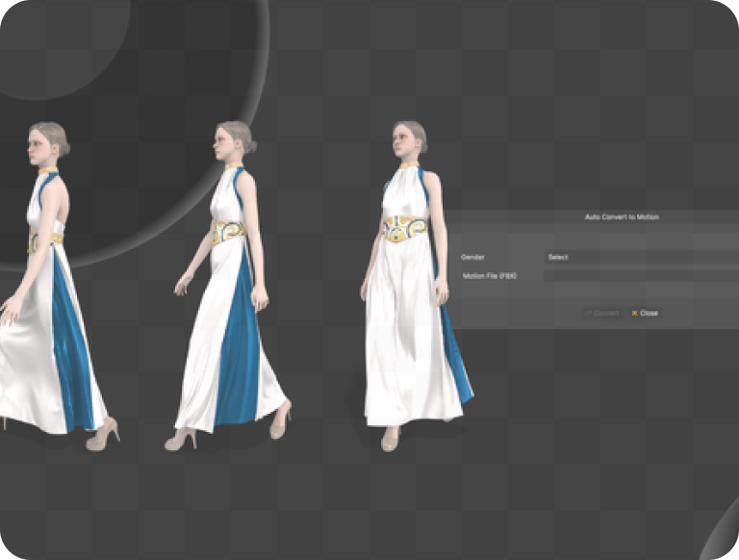Click the rightmost avatar's head
The image size is (739, 560).
click(x=408, y=140)
